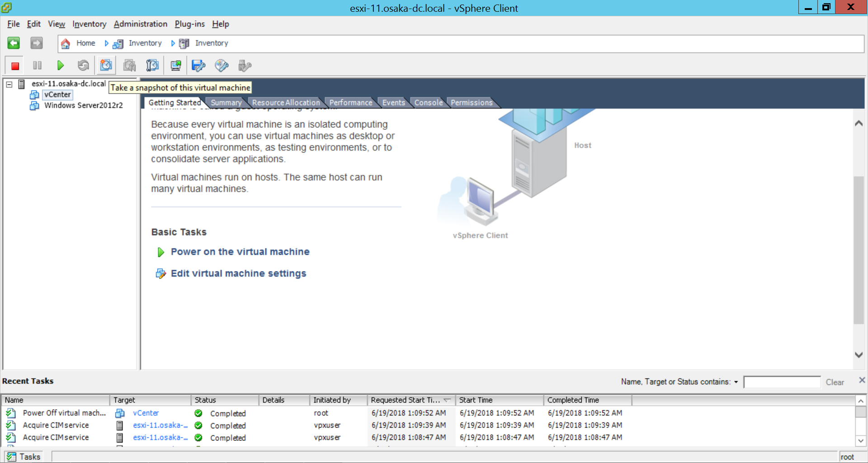Click Edit virtual machine settings link

tap(238, 273)
